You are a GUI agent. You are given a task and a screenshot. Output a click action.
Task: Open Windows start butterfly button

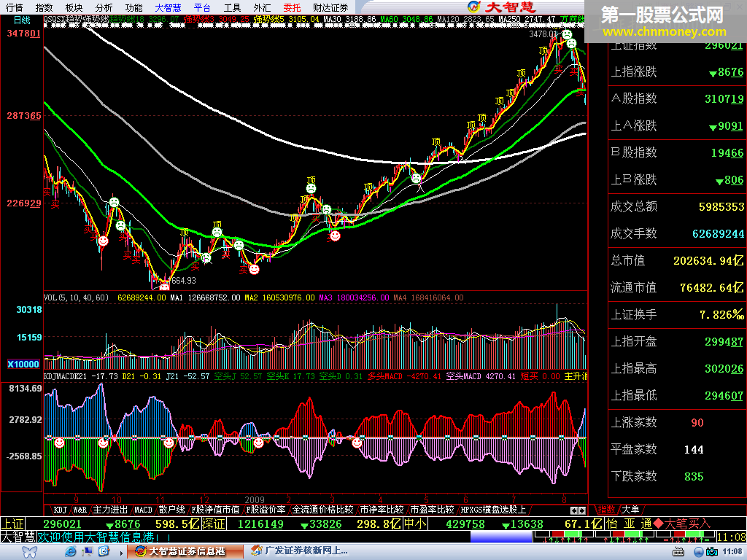[29, 551]
